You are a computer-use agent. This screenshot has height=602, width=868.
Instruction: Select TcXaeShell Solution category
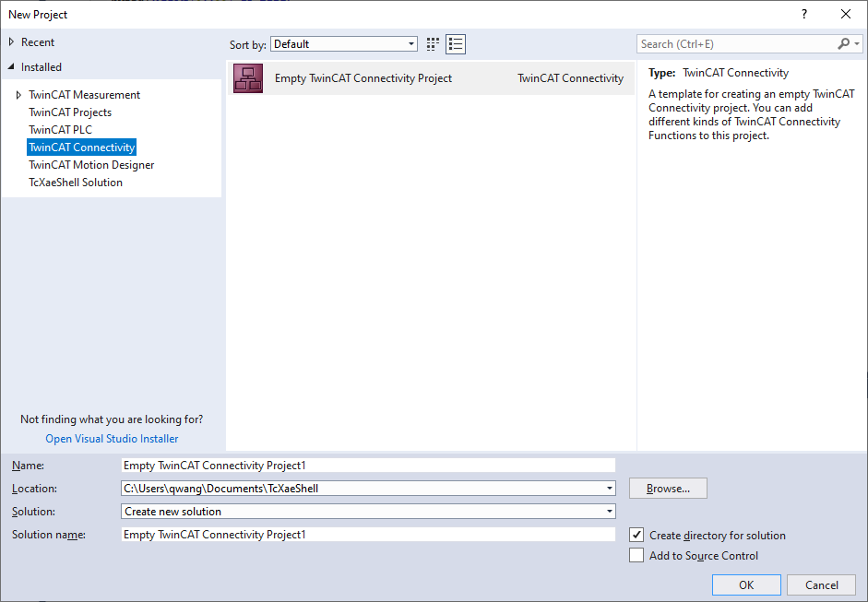[x=75, y=183]
